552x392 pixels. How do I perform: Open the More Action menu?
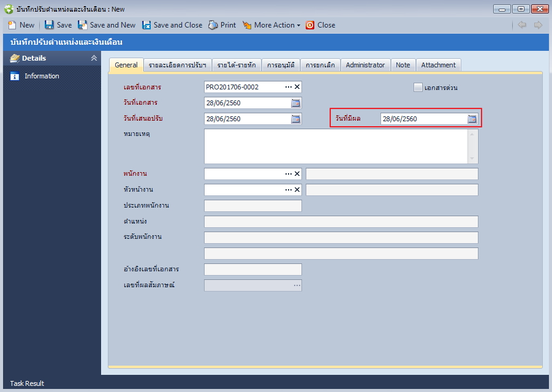click(x=271, y=25)
